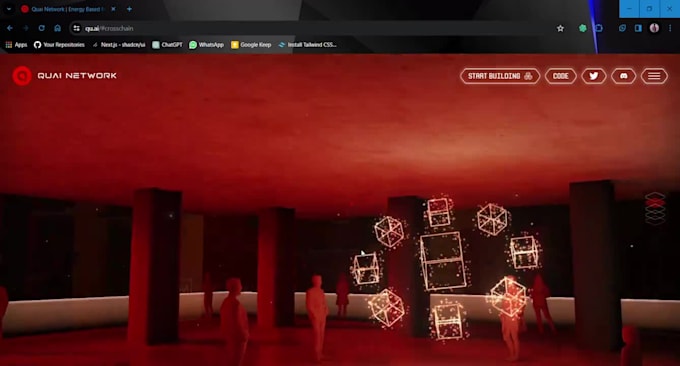Open the Extensions puzzle icon
This screenshot has width=680, height=366.
(599, 28)
